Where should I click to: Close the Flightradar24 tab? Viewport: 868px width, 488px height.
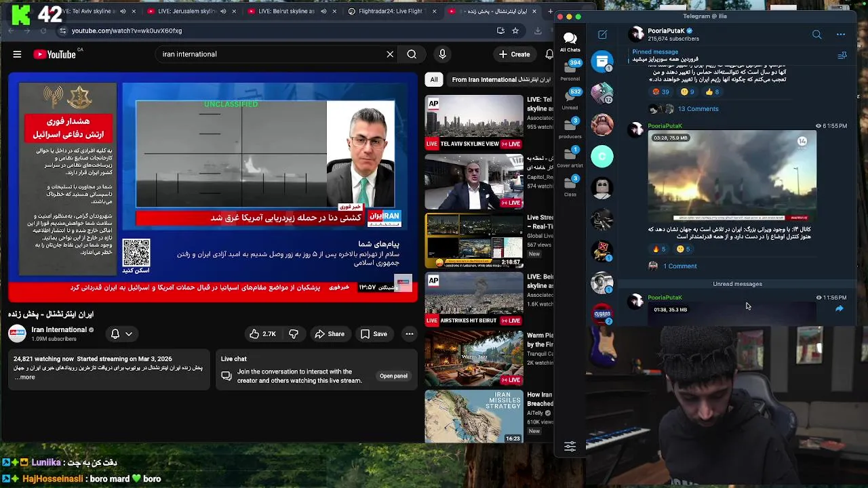point(434,11)
